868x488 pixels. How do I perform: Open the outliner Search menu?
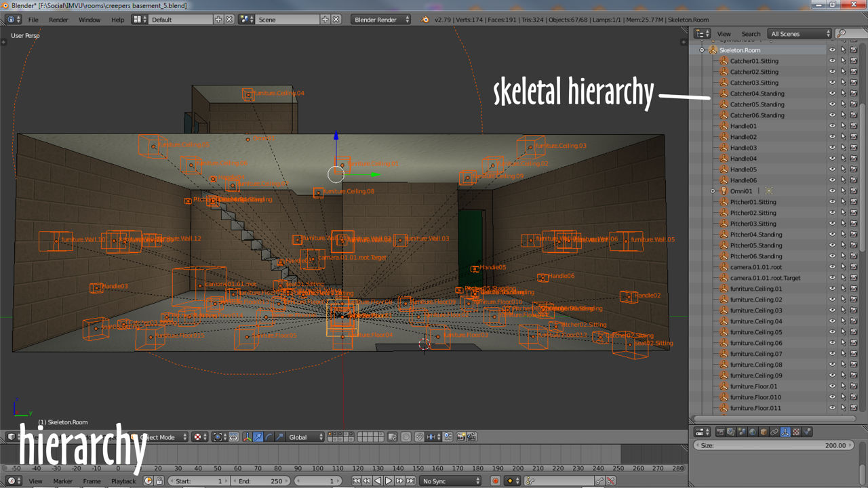point(751,34)
